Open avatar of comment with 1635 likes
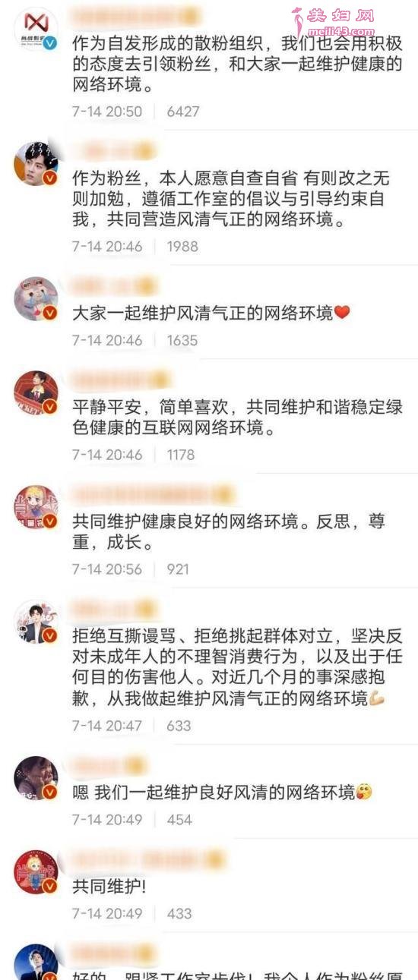Image resolution: width=418 pixels, height=980 pixels. click(x=36, y=298)
